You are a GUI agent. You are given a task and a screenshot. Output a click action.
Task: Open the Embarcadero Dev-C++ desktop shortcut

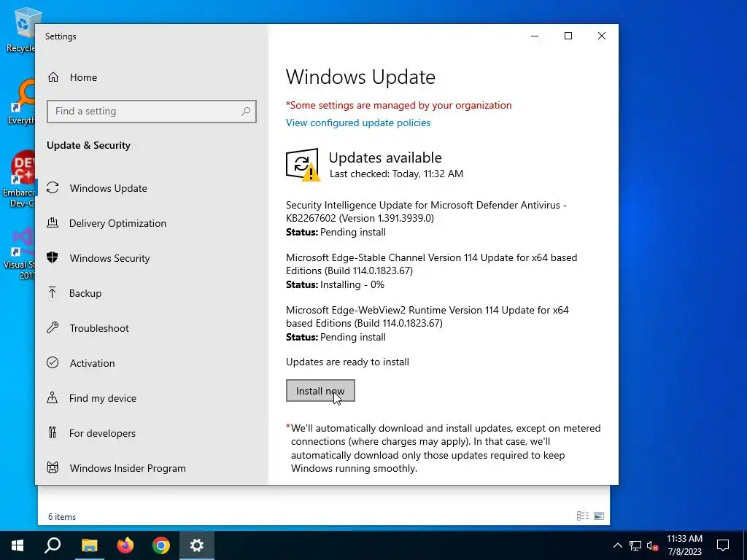tap(19, 179)
